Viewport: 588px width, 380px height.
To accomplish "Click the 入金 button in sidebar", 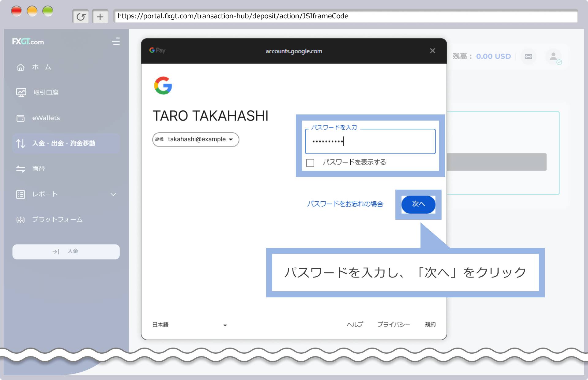I will [x=66, y=251].
